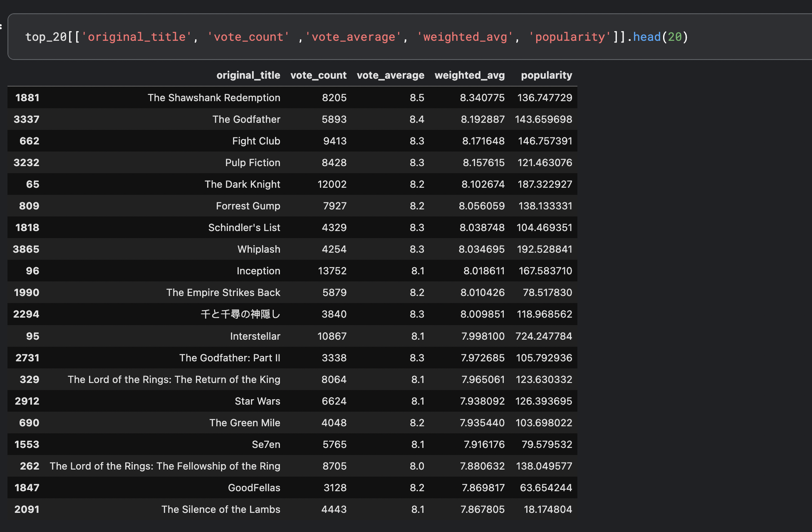Click the 'Interstellar' title cell
The height and width of the screenshot is (532, 812).
[x=255, y=336]
